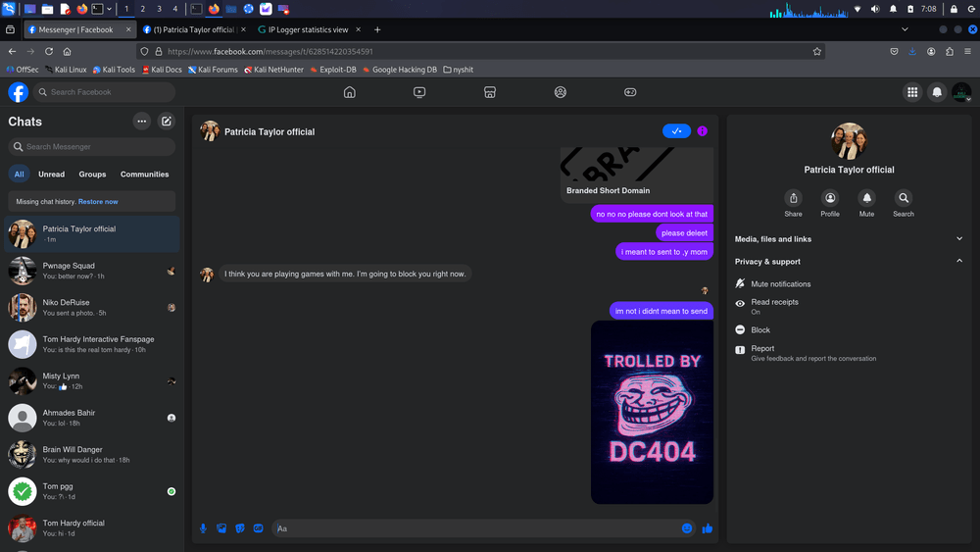The width and height of the screenshot is (980, 552).
Task: Open Profile icon in right panel
Action: coord(830,198)
